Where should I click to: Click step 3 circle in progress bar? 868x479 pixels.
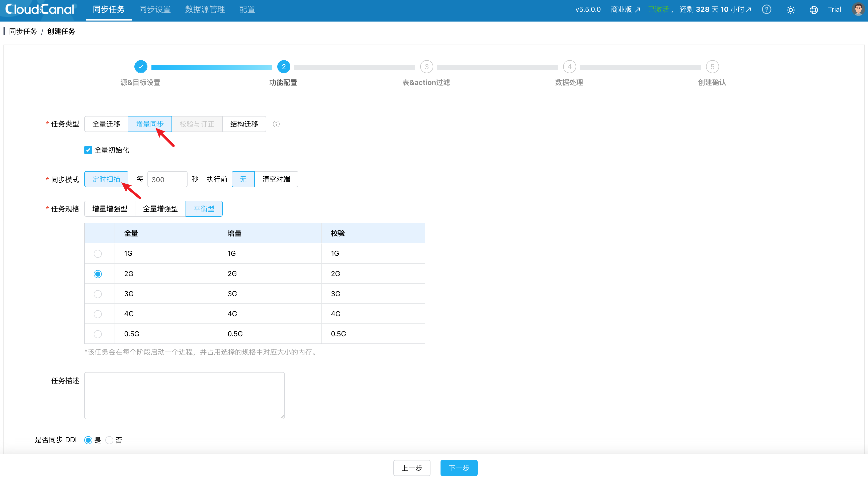(x=426, y=67)
